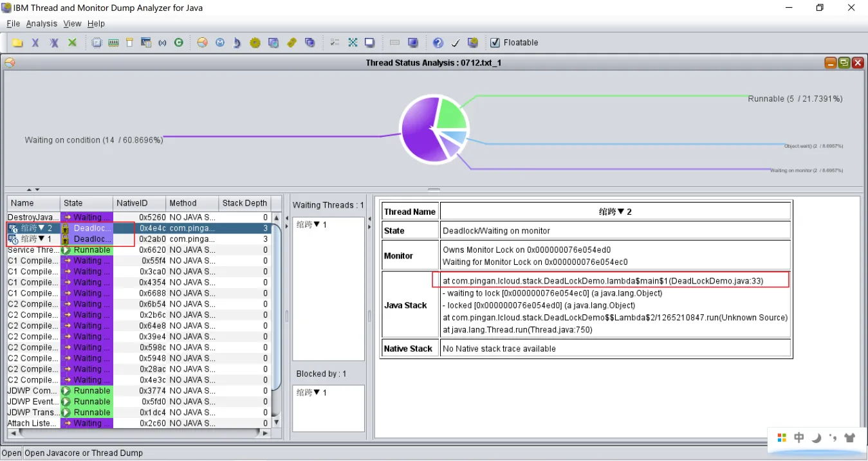Viewport: 868px width, 461px height.
Task: Open help via blue question mark icon
Action: [438, 42]
